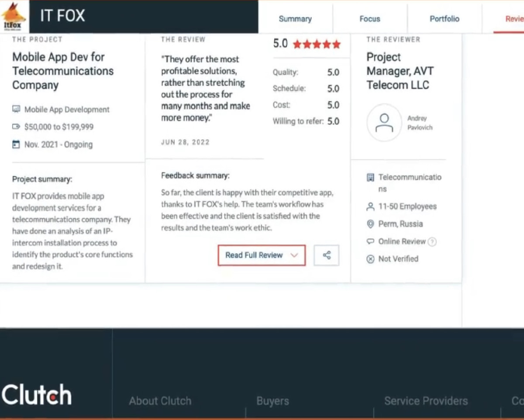Click the location pin icon beside Perm, Russia
The image size is (524, 420).
(x=371, y=224)
